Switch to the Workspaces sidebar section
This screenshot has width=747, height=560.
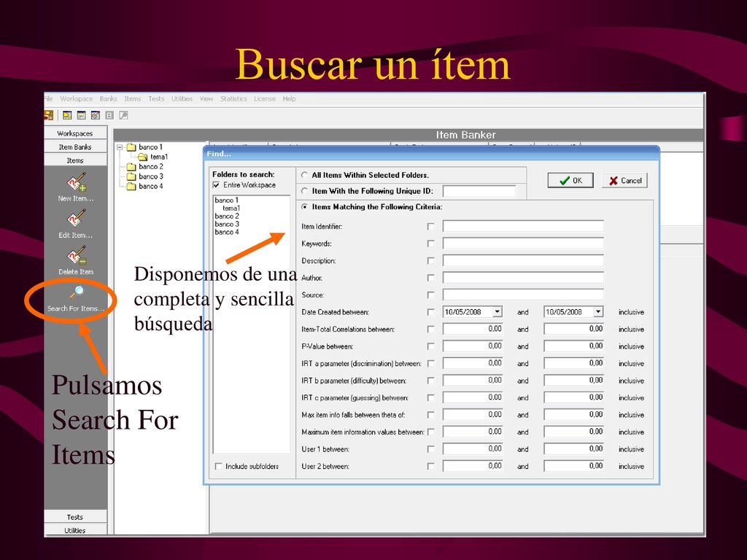pyautogui.click(x=75, y=133)
